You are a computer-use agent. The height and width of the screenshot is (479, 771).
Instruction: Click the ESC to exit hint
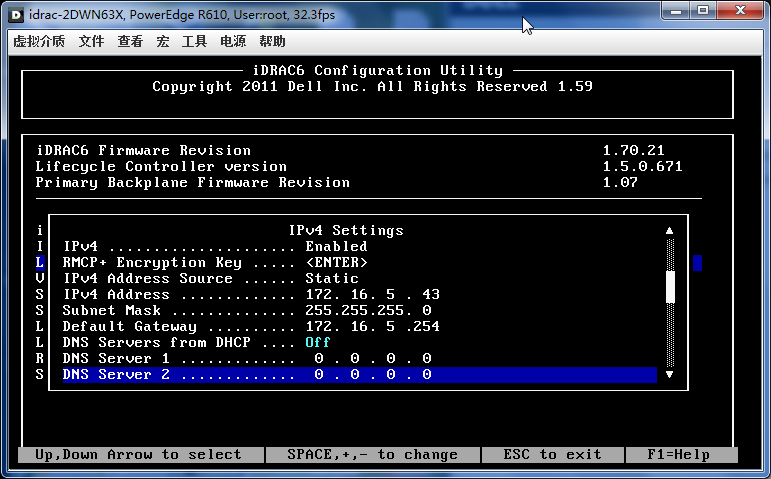click(x=553, y=454)
